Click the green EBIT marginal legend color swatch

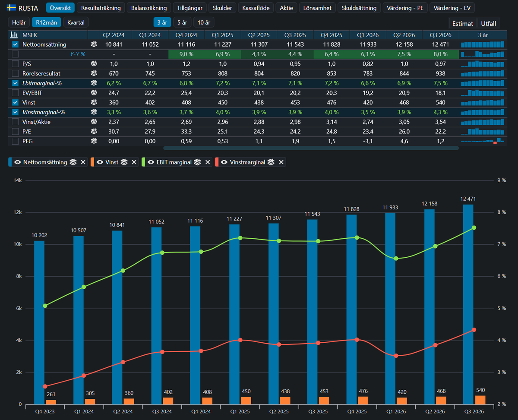tap(142, 162)
